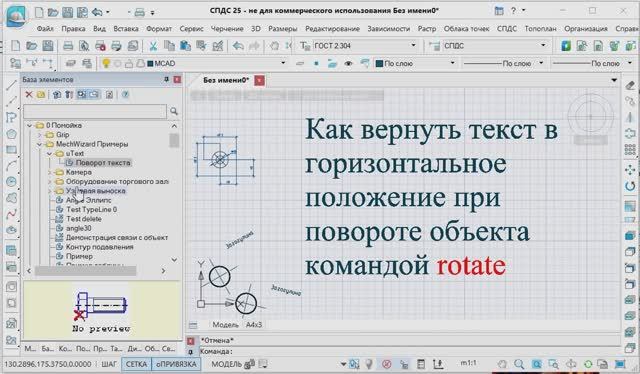Open the ГОСТ 2.304 text style dropdown
640x374 pixels.
tap(413, 45)
